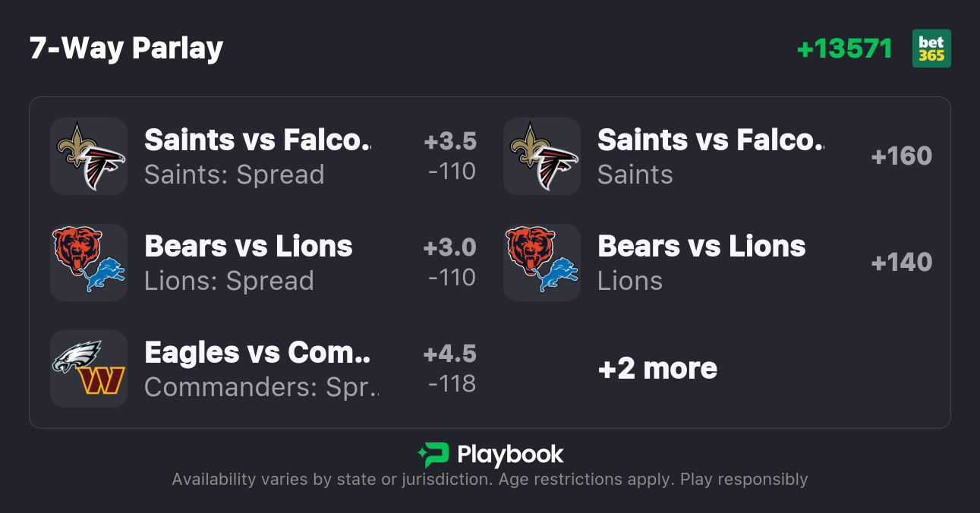Click the Saints vs Falcons moneyline team logos
The image size is (980, 513).
(542, 156)
